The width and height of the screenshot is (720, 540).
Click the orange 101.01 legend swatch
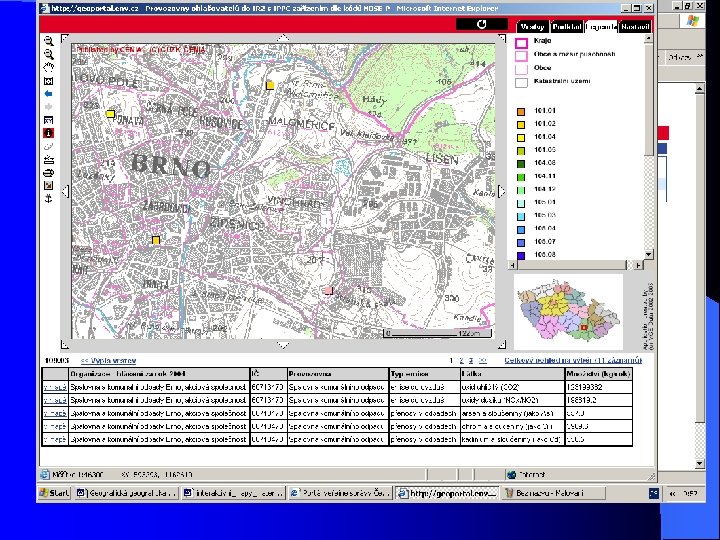521,111
